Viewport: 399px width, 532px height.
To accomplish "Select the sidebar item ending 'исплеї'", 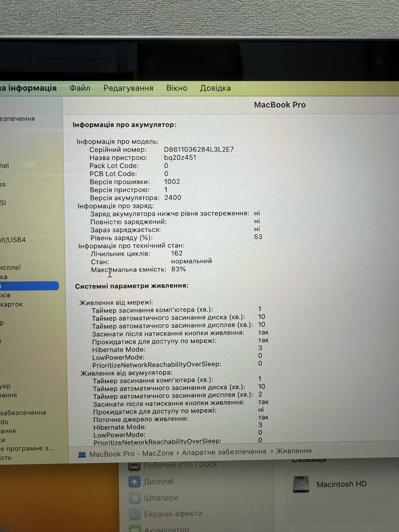I will point(10,267).
